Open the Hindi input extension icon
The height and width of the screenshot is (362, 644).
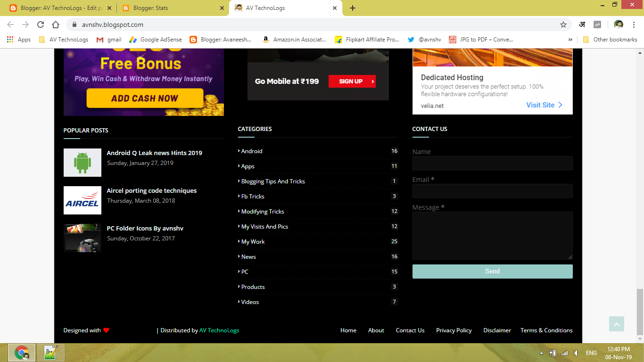(x=582, y=25)
